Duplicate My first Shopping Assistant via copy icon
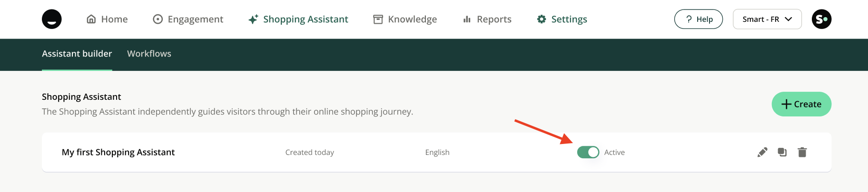868x192 pixels. (x=782, y=152)
